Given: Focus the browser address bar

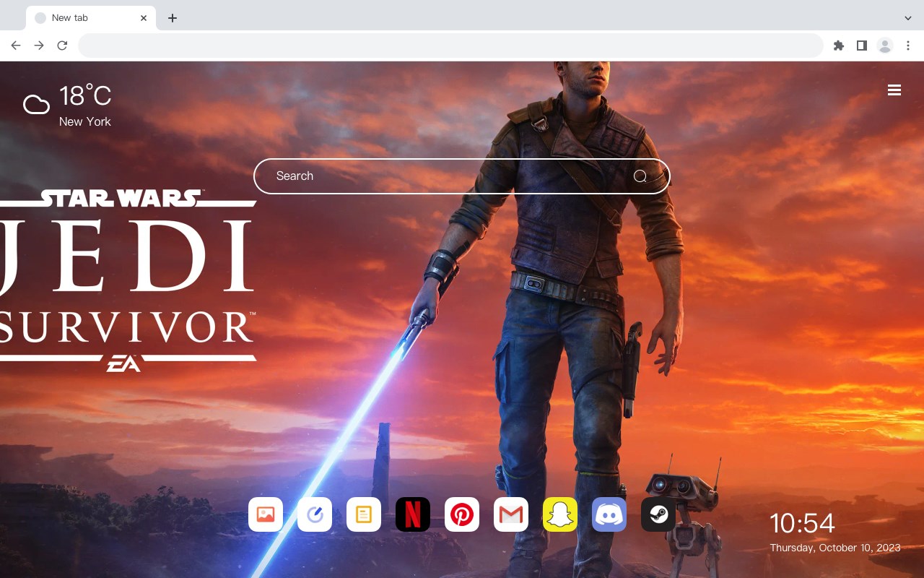Looking at the screenshot, I should (x=450, y=46).
